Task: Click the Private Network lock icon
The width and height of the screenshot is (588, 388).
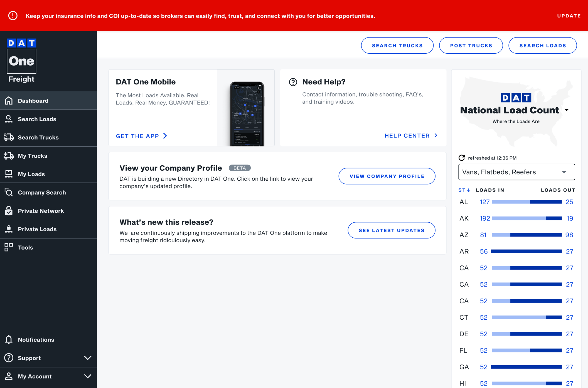Action: (x=9, y=211)
